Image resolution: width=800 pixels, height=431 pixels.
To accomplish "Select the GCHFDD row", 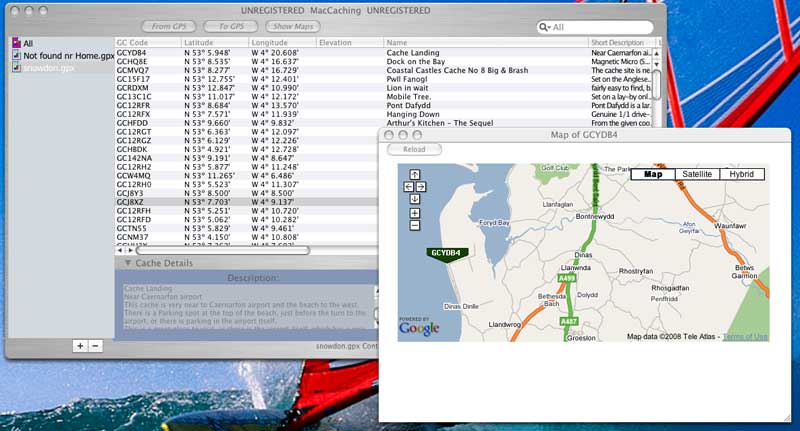I will [x=383, y=123].
